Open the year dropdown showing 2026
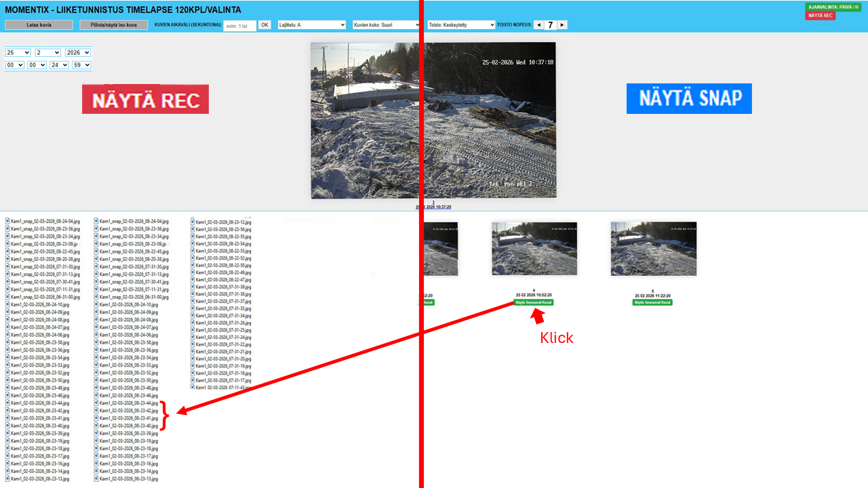 (x=78, y=53)
